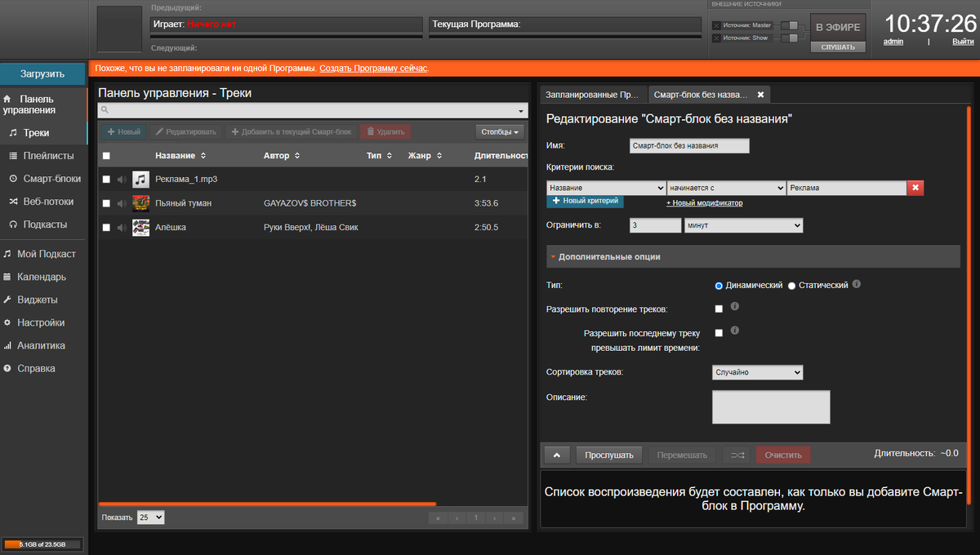Open the Пьяный туман album artwork
This screenshot has width=980, height=555.
click(140, 203)
